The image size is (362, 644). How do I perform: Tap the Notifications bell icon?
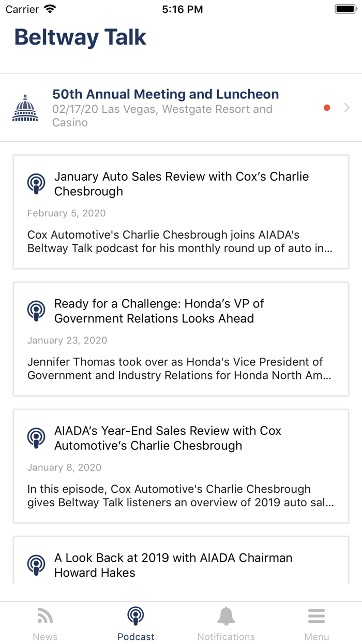(226, 616)
